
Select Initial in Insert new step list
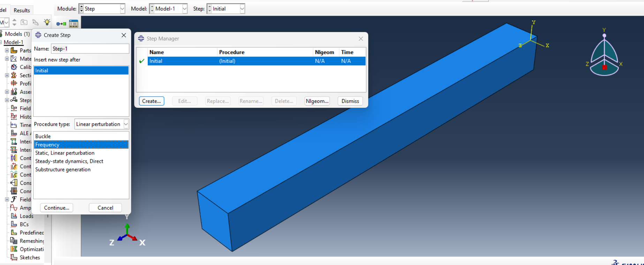tap(81, 70)
